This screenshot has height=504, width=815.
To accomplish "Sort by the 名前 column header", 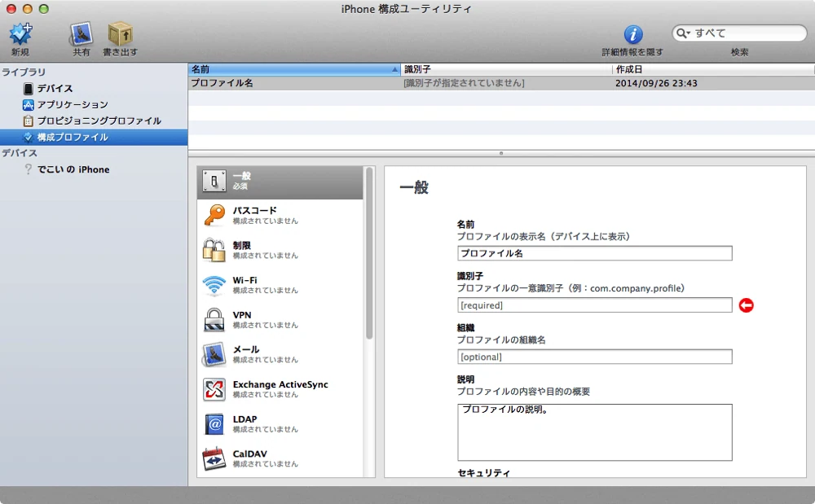I will 294,69.
